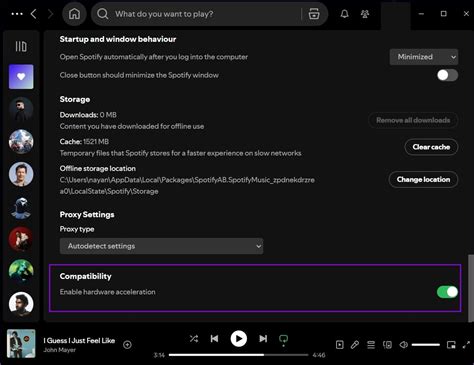474x365 pixels.
Task: Toggle shuffle playback
Action: pos(194,339)
